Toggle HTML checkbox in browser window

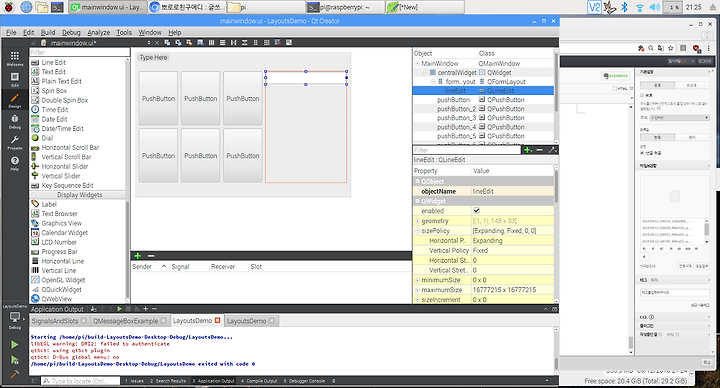click(615, 89)
